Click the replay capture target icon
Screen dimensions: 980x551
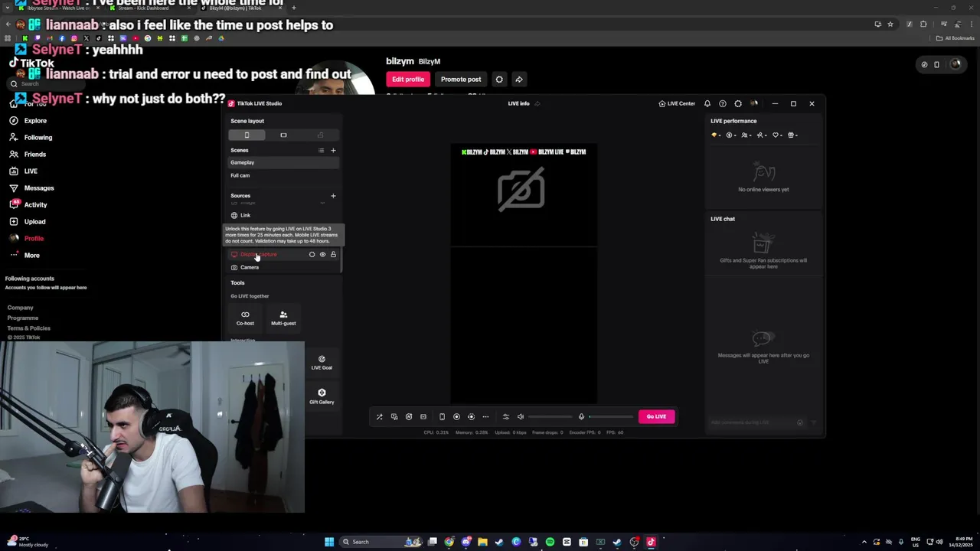(471, 416)
